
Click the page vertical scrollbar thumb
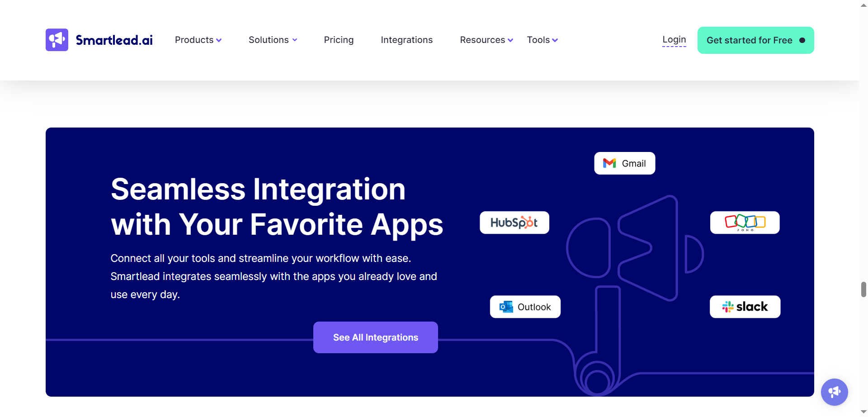point(863,289)
